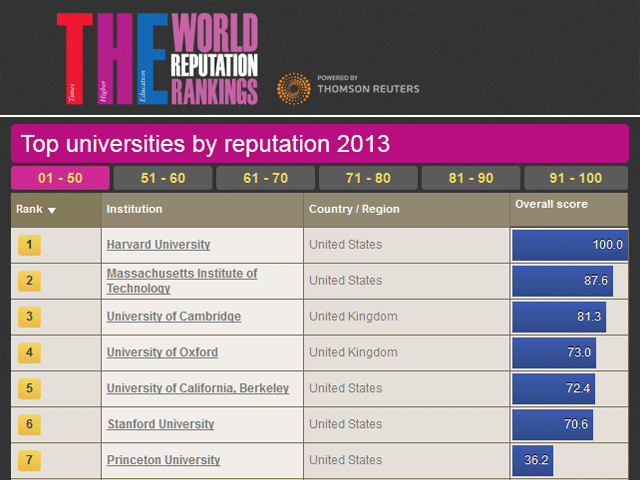
Task: Click the rank 3 badge
Action: click(x=30, y=317)
